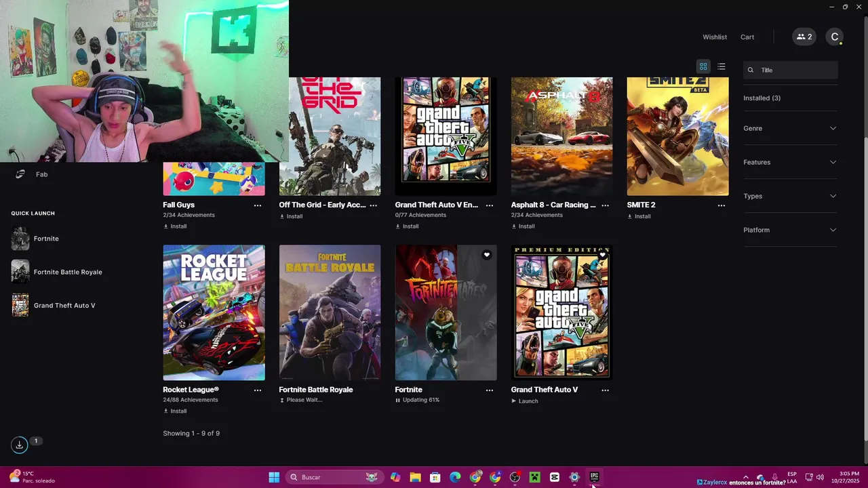The width and height of the screenshot is (868, 488).
Task: Open Grand Theft Auto V Enhanced options menu
Action: coord(490,205)
